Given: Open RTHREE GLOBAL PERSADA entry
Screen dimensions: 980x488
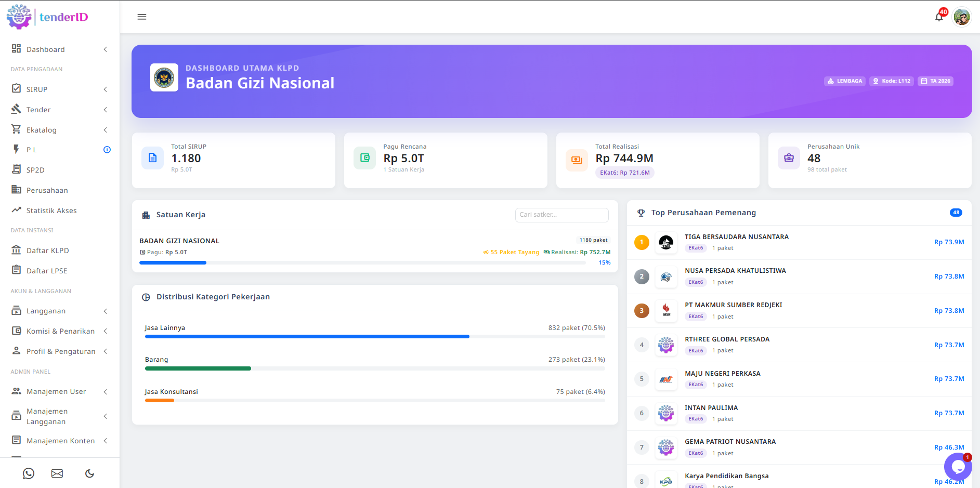Looking at the screenshot, I should point(799,345).
